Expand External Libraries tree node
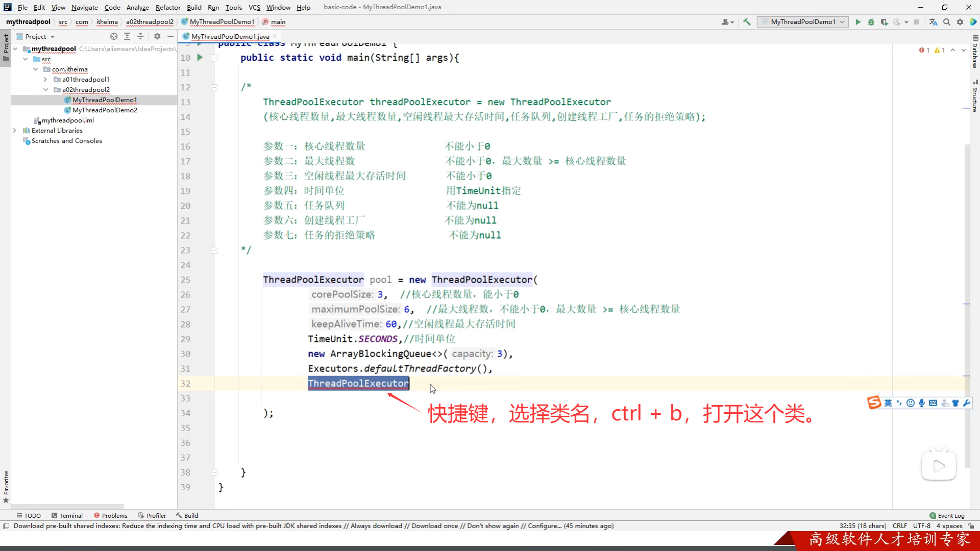This screenshot has height=551, width=980. coord(15,131)
